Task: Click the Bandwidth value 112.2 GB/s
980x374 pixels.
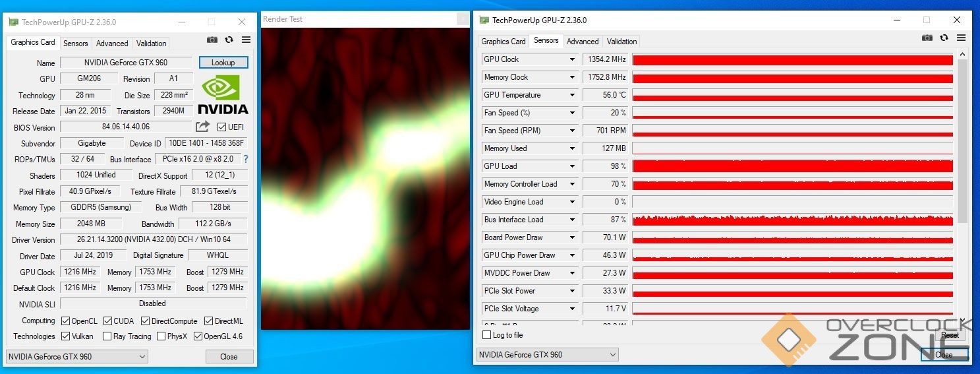Action: (x=212, y=224)
